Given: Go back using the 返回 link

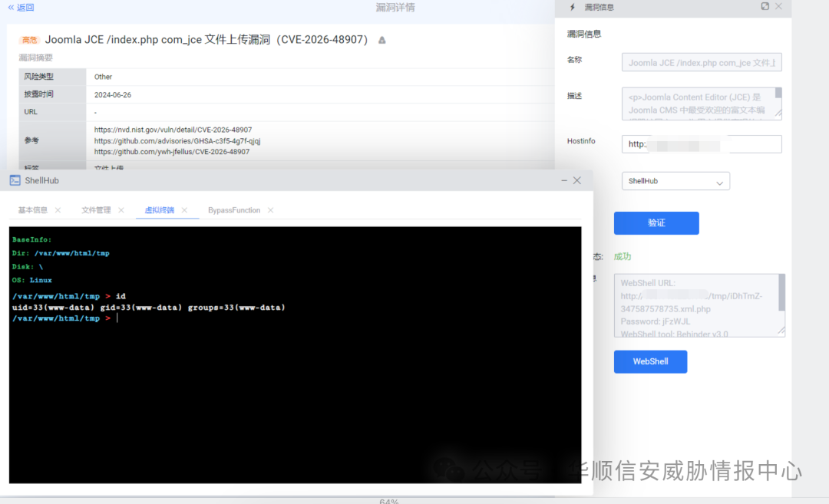Looking at the screenshot, I should click(21, 8).
